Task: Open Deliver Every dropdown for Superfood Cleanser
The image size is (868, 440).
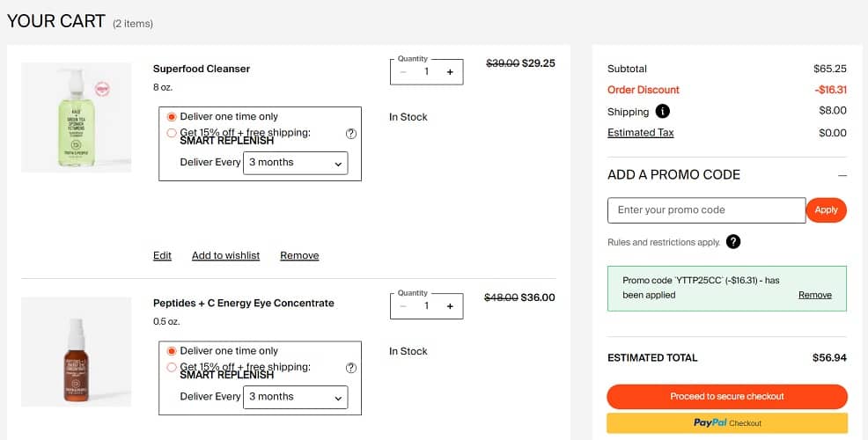Action: tap(295, 163)
